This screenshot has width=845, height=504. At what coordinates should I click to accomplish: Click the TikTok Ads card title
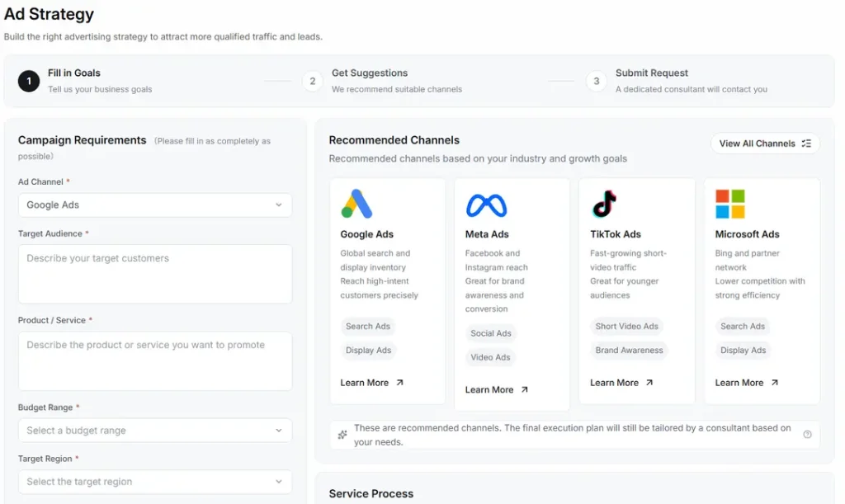pyautogui.click(x=616, y=234)
